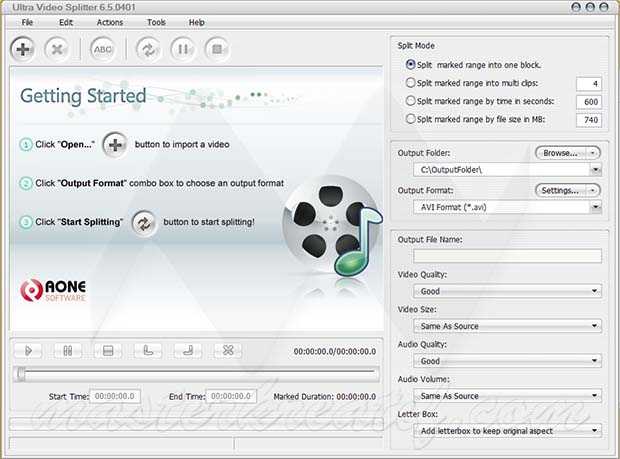The width and height of the screenshot is (620, 459).
Task: Click the Browse... button for output folder
Action: pos(561,153)
